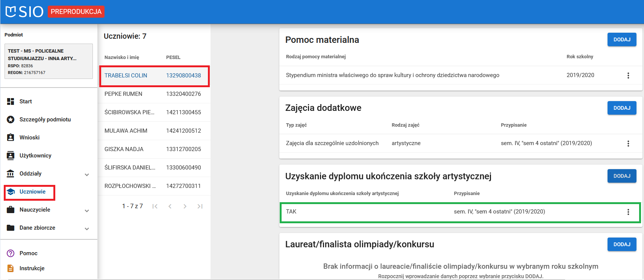Select Uczniowie in the sidebar menu
The width and height of the screenshot is (644, 280).
(32, 192)
